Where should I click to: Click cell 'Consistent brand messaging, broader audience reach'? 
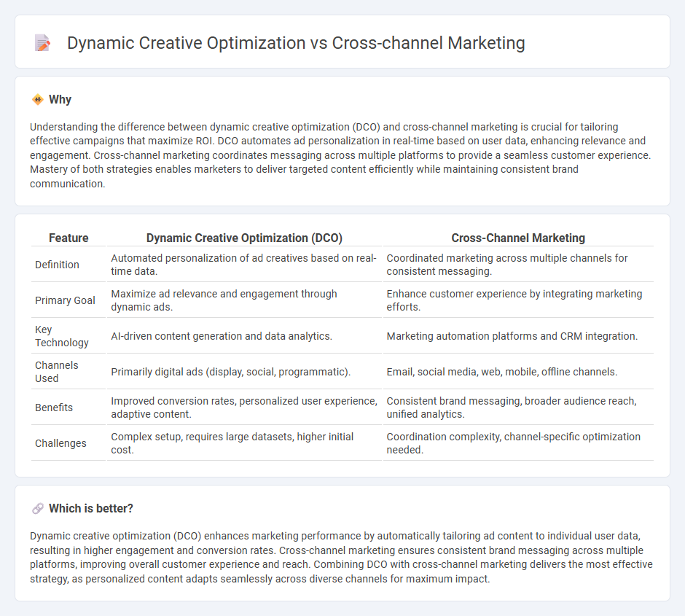coord(518,408)
